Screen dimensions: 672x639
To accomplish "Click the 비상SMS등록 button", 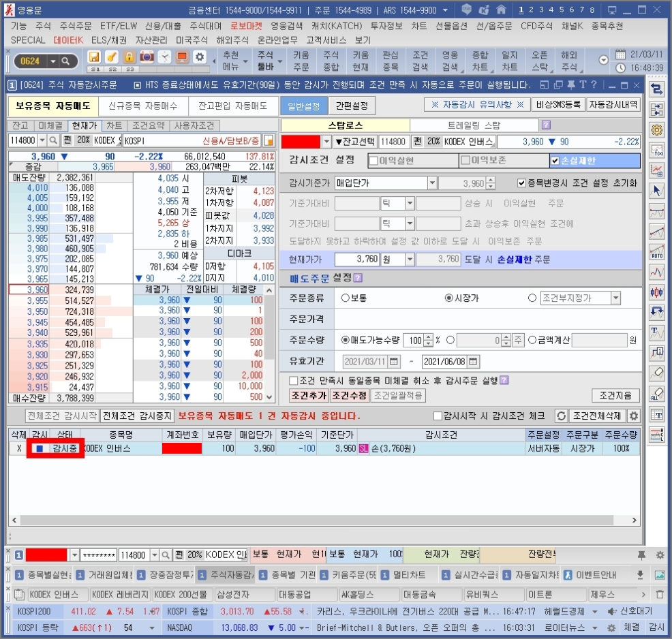I will tap(558, 104).
